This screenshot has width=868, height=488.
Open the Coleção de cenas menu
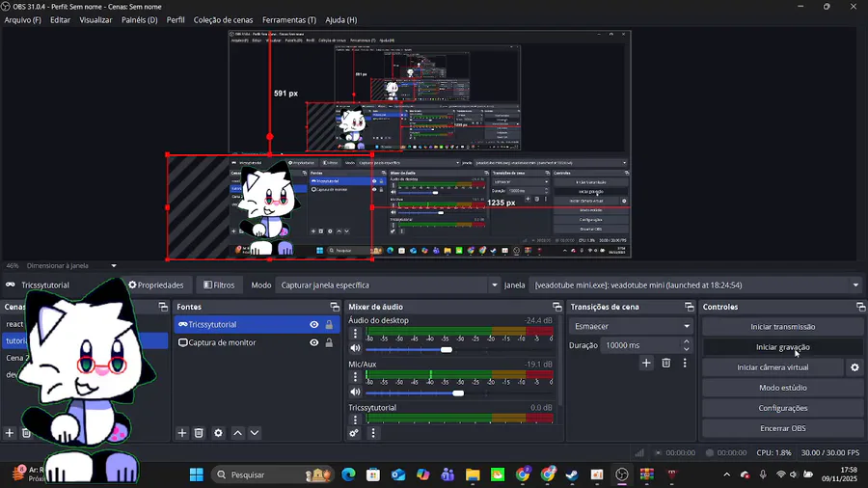(223, 19)
